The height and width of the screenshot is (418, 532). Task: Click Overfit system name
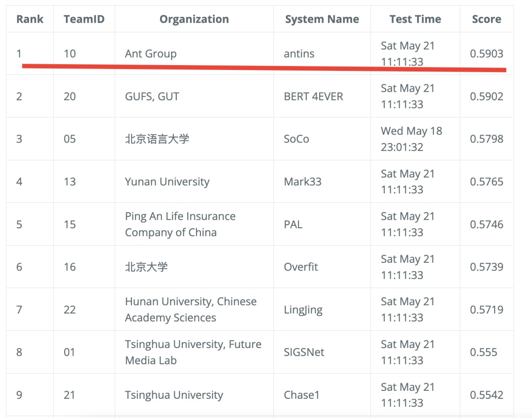click(x=300, y=267)
